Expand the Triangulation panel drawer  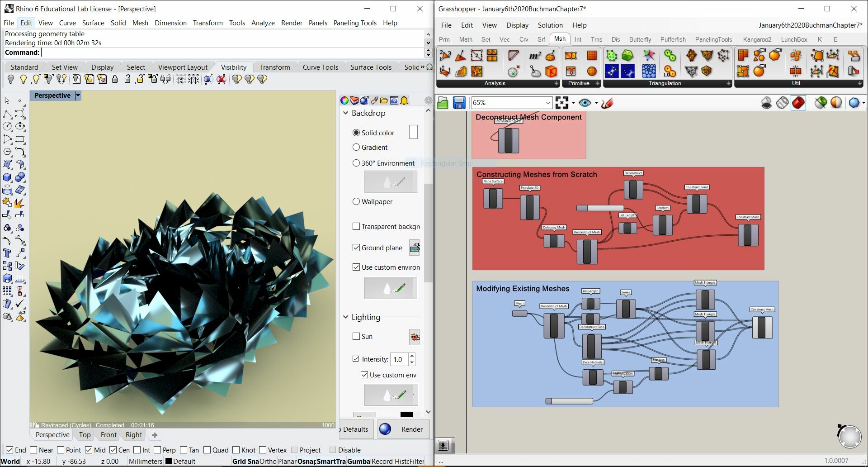(x=728, y=83)
